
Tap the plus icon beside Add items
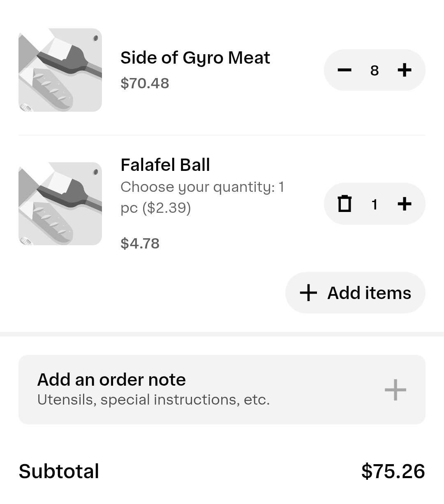pyautogui.click(x=308, y=293)
